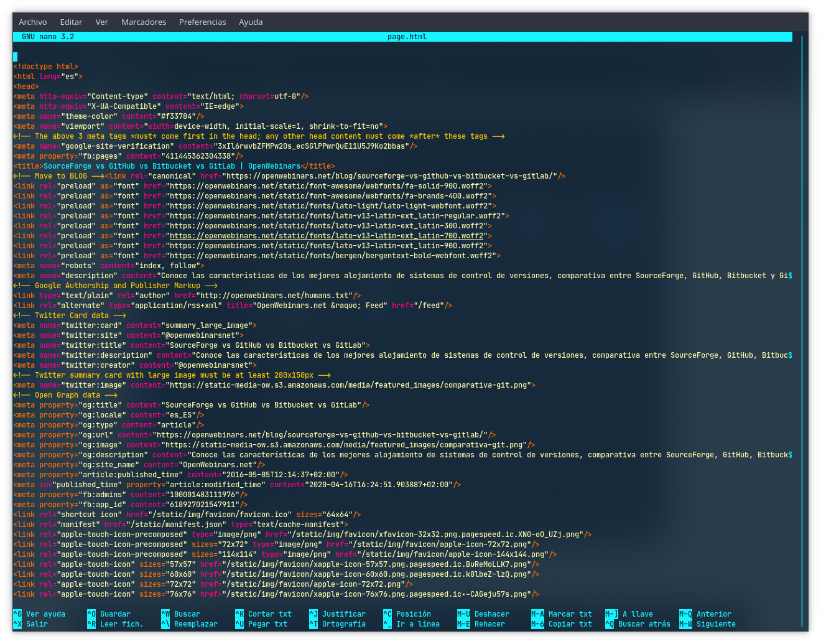Click the Cortar txt shortcut hint
821x644 pixels.
tap(263, 614)
